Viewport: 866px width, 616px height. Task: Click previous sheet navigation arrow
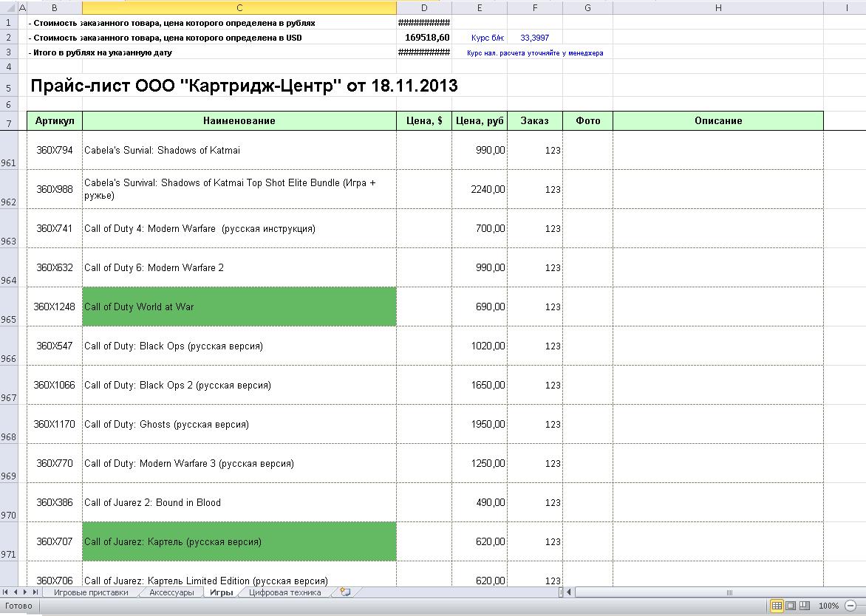click(16, 592)
